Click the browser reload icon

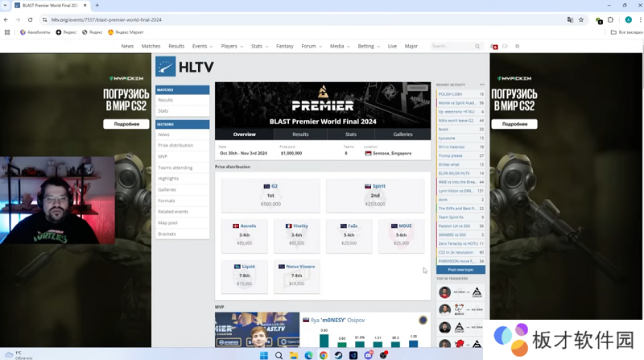pos(33,19)
